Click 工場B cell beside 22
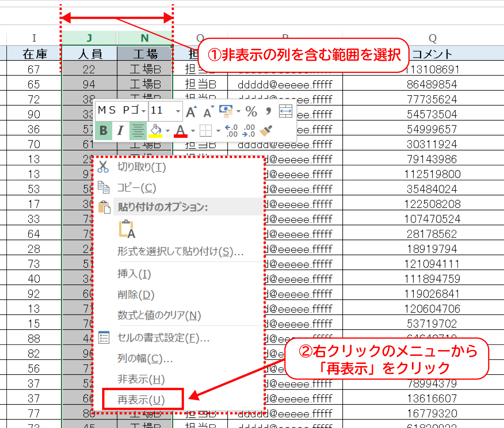 point(145,69)
